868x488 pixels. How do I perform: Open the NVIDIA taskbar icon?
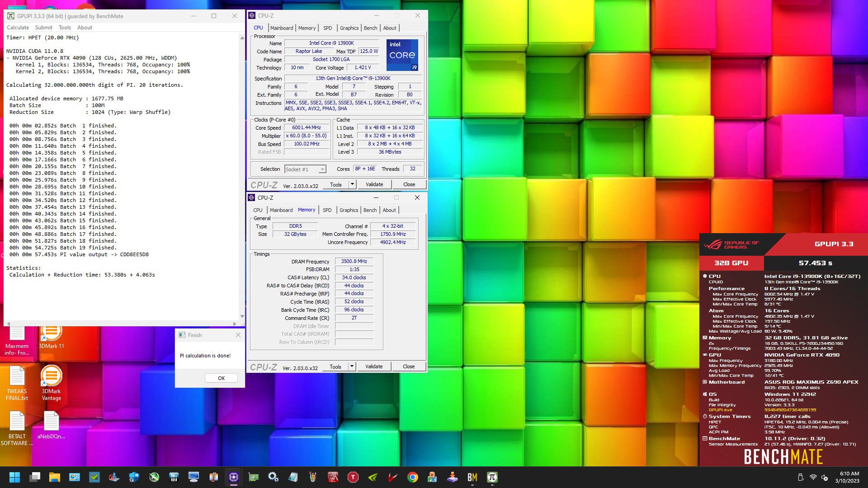(373, 477)
